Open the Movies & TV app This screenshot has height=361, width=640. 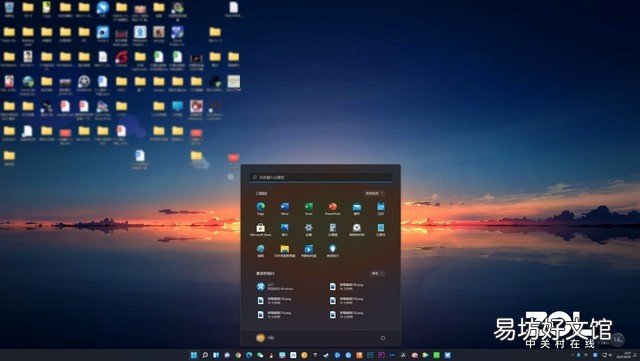pos(309,249)
